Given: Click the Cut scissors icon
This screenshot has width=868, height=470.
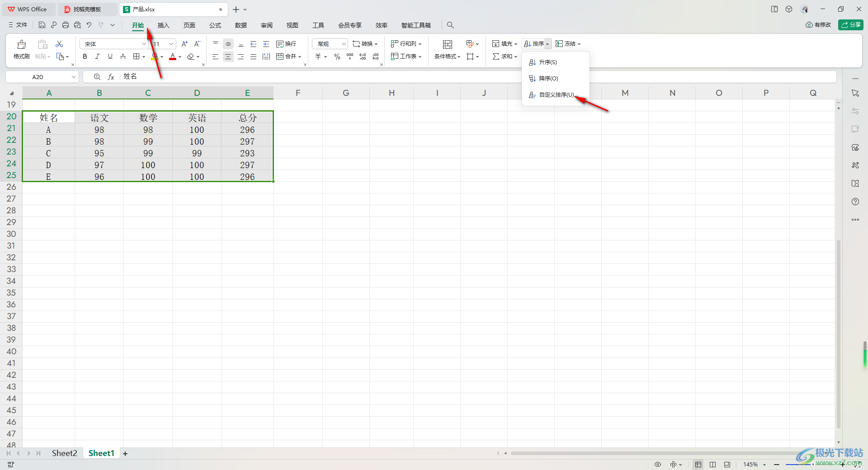Looking at the screenshot, I should pos(59,44).
